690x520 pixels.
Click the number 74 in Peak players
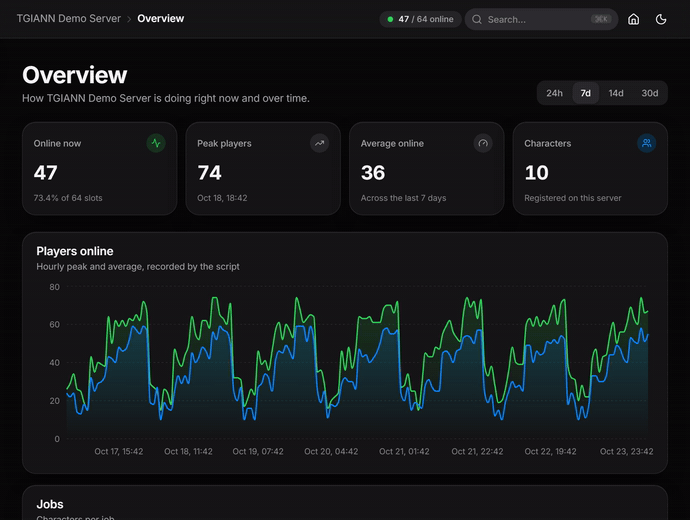click(x=209, y=173)
